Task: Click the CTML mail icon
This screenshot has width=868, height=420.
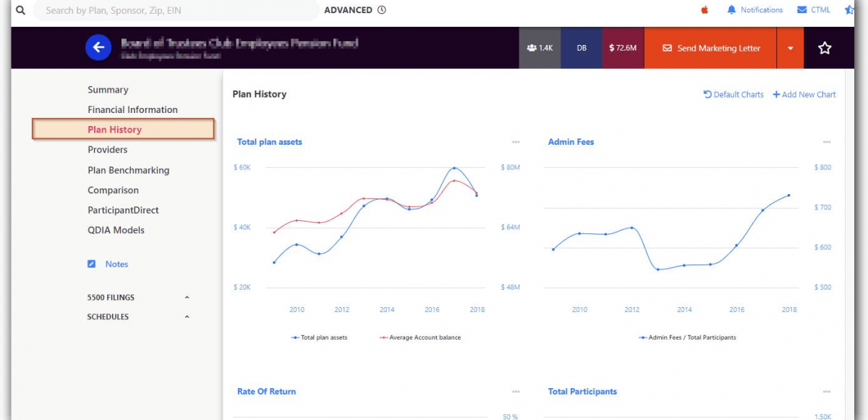Action: (x=801, y=10)
